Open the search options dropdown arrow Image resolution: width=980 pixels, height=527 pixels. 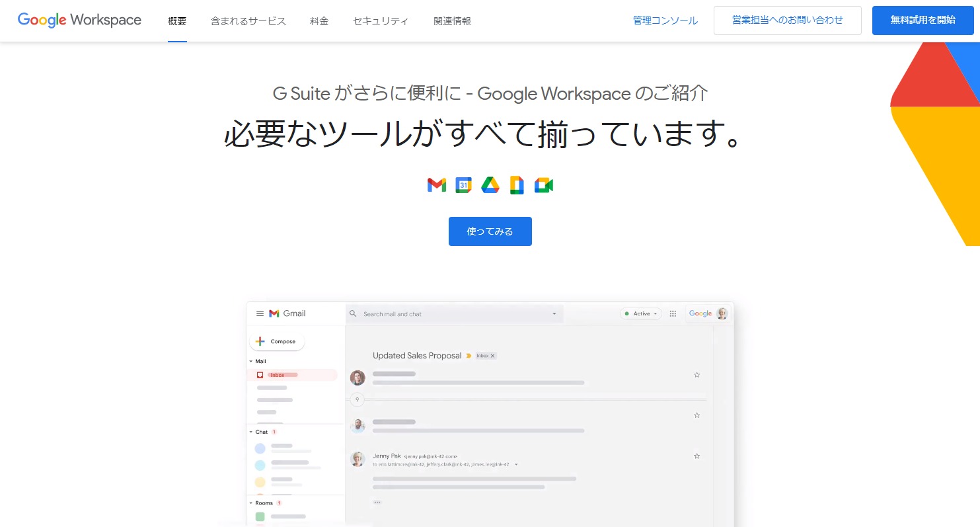554,314
